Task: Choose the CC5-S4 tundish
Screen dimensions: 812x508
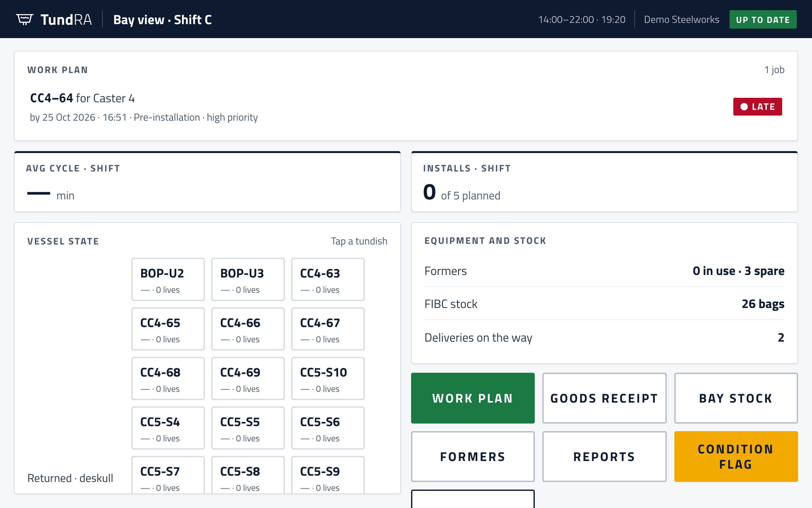Action: pyautogui.click(x=168, y=428)
